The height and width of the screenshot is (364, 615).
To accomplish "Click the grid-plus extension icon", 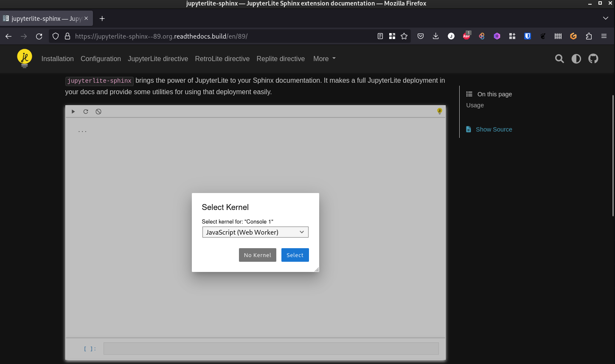I will [512, 36].
